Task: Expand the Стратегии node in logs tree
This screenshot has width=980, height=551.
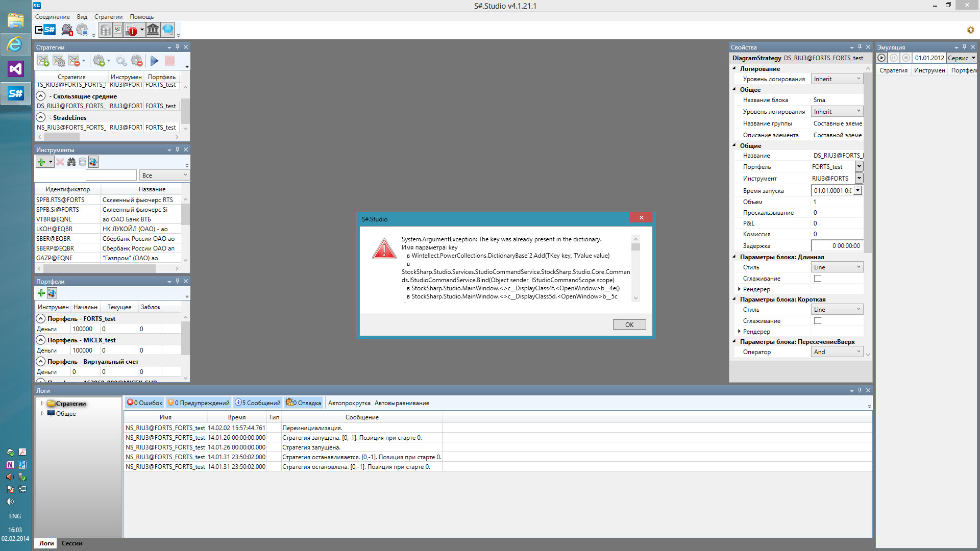Action: 42,404
